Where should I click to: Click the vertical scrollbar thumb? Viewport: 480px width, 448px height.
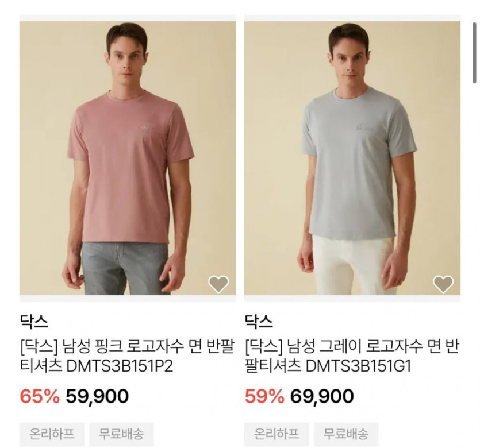[x=474, y=52]
